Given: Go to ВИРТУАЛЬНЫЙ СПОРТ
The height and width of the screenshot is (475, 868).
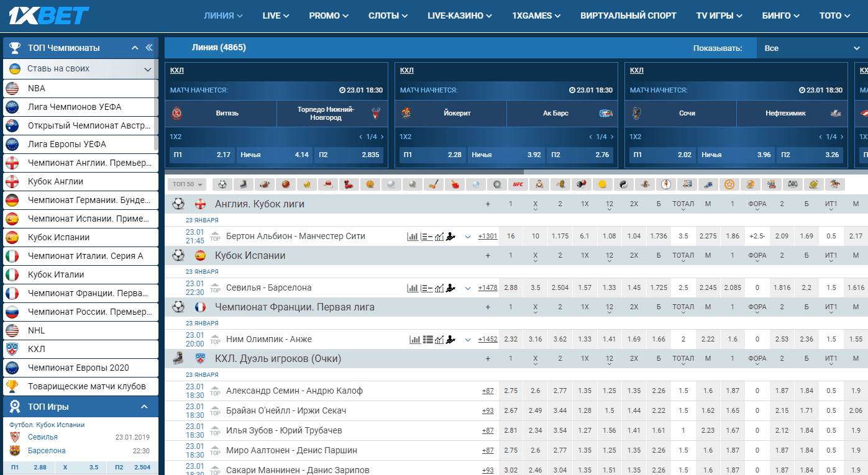Looking at the screenshot, I should 628,16.
